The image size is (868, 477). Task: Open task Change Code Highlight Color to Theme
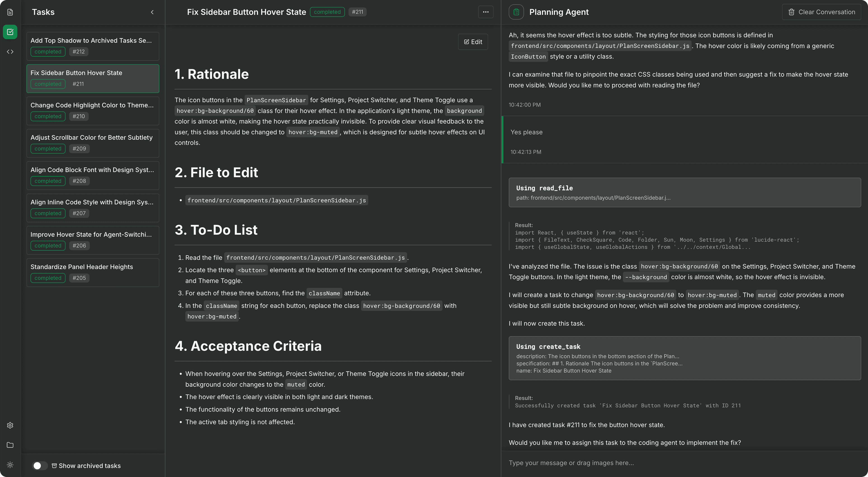tap(93, 111)
